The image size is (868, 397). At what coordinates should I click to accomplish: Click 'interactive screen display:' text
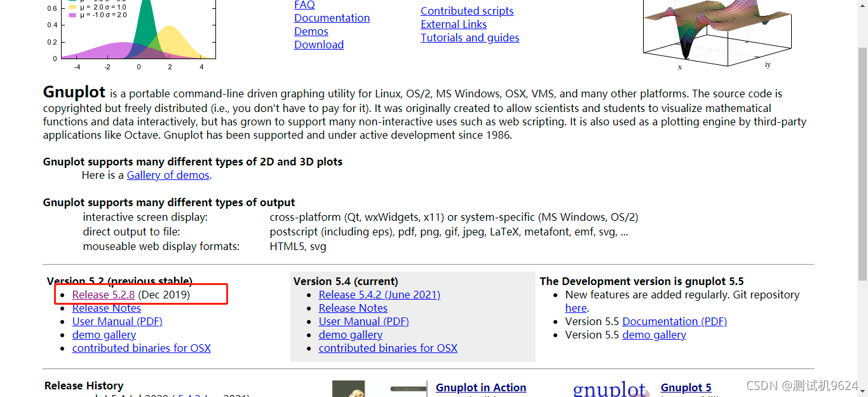[x=146, y=217]
